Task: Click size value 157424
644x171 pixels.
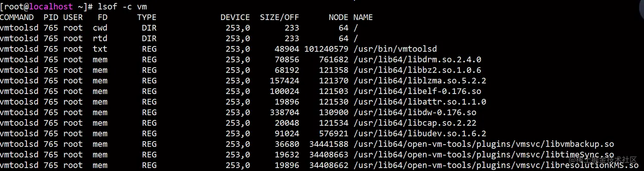Action: click(x=285, y=81)
